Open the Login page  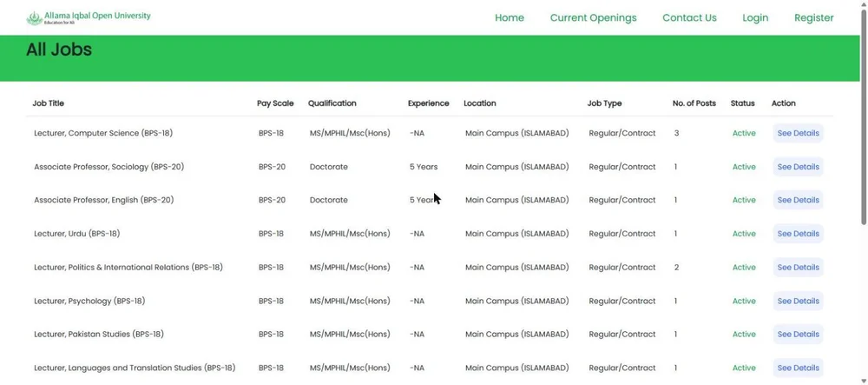[x=755, y=17]
